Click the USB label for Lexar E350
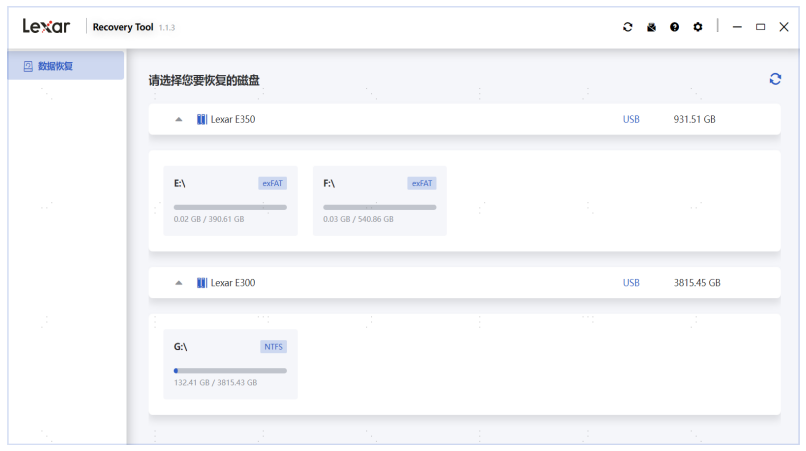Screen dimensions: 806x451 pos(631,120)
